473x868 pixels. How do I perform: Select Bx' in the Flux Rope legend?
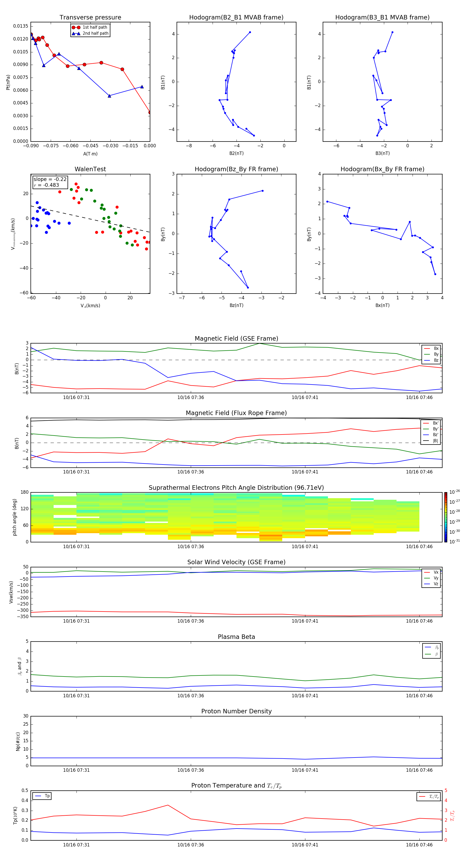tap(431, 423)
